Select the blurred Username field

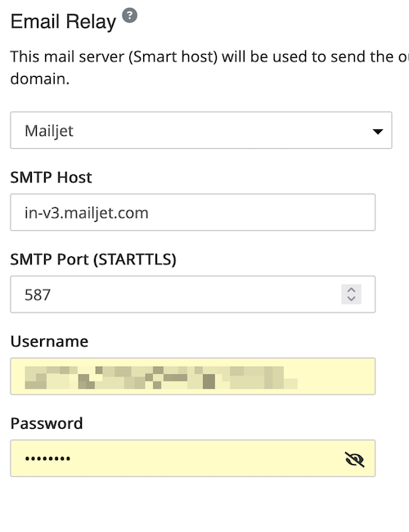tap(192, 376)
